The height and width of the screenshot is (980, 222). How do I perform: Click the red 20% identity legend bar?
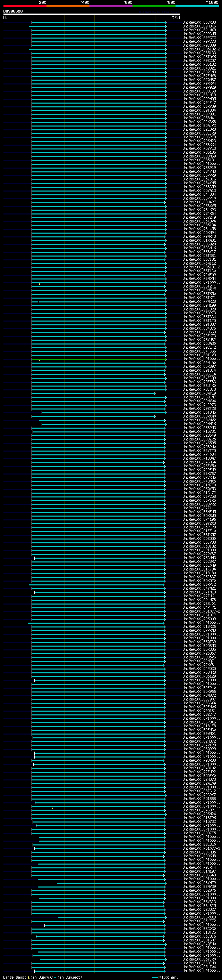(x=25, y=6)
